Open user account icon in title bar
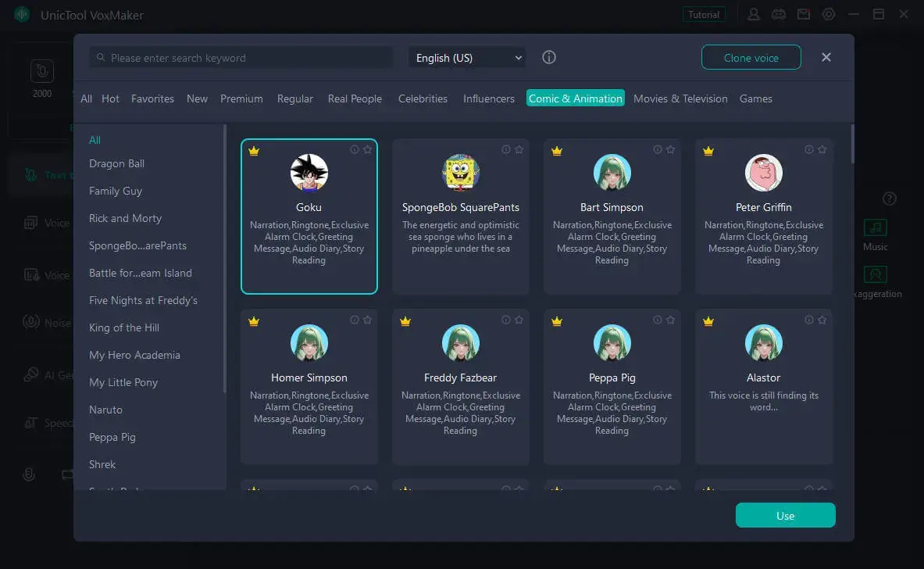924x569 pixels. pyautogui.click(x=753, y=14)
